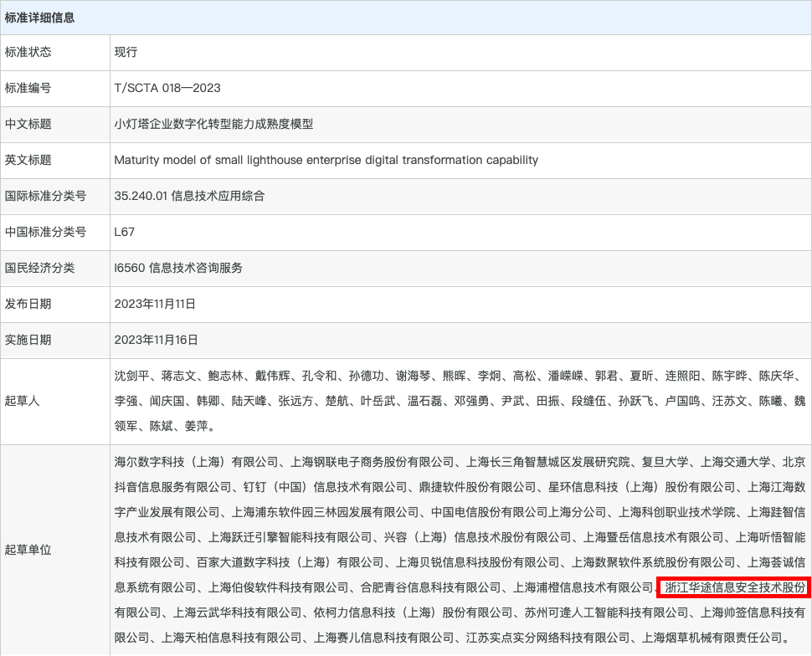
Task: Click the release date 2023年11月11日
Action: click(155, 304)
